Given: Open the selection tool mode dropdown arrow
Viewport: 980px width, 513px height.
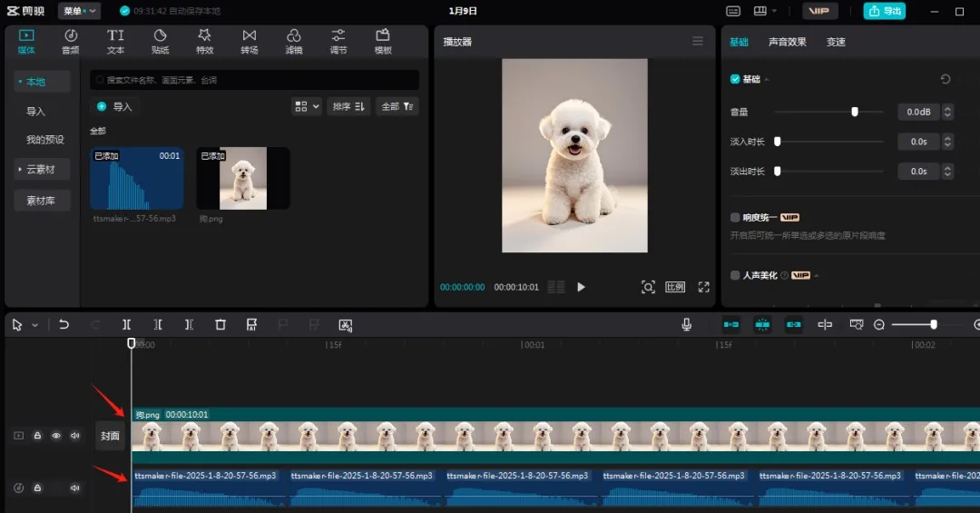Looking at the screenshot, I should click(35, 325).
